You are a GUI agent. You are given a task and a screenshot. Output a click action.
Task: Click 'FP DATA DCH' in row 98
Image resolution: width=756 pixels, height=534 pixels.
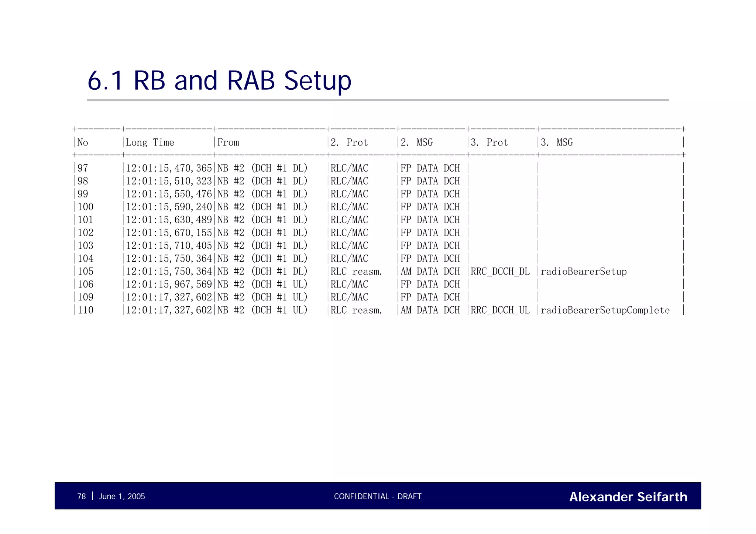[x=430, y=181]
